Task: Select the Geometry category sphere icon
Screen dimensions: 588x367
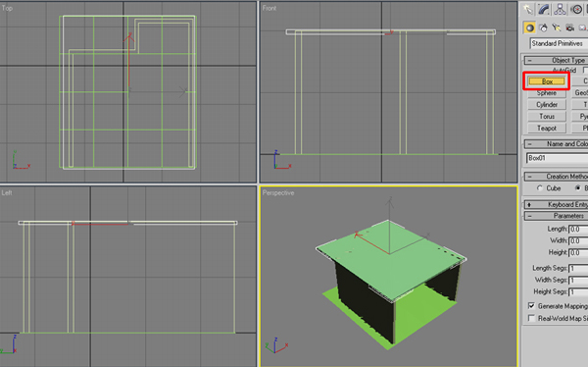Action: click(529, 27)
